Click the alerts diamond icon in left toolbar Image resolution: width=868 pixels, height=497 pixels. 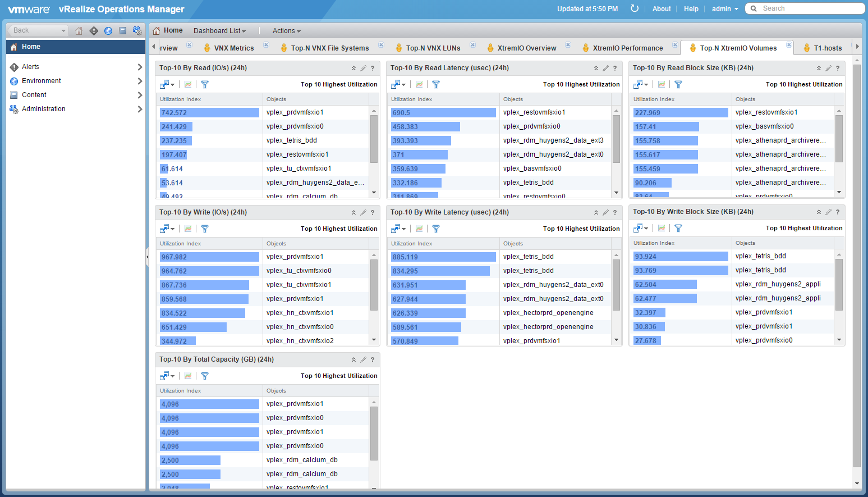pyautogui.click(x=94, y=31)
